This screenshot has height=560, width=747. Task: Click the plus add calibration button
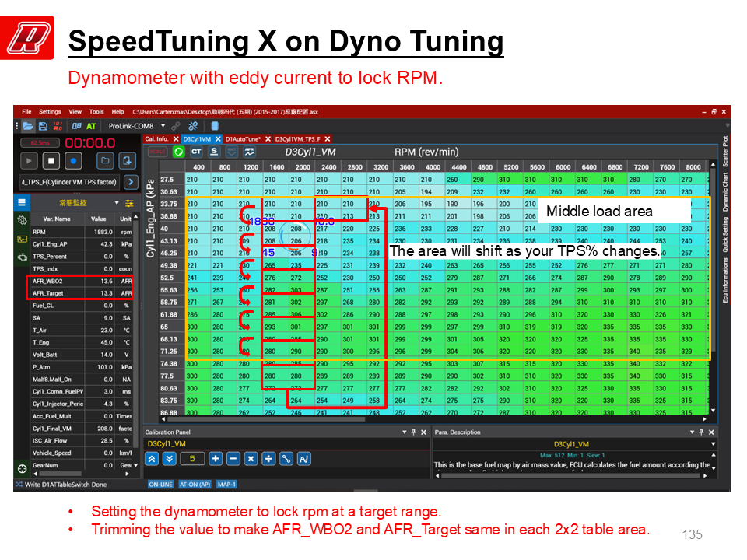(216, 459)
